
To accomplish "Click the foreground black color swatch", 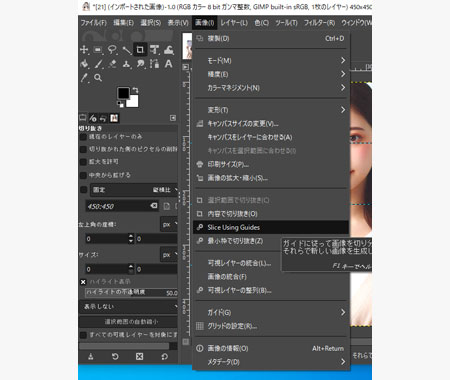I will (123, 93).
